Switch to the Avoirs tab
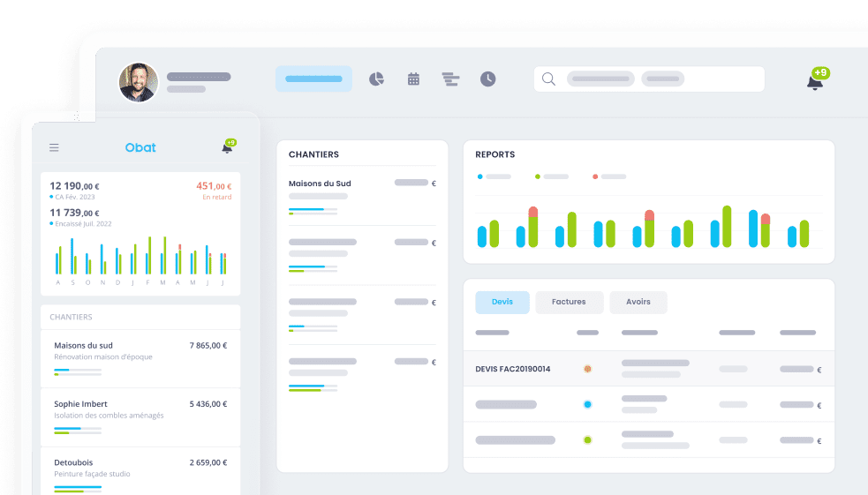Viewport: 868px width, 495px height. [x=638, y=302]
